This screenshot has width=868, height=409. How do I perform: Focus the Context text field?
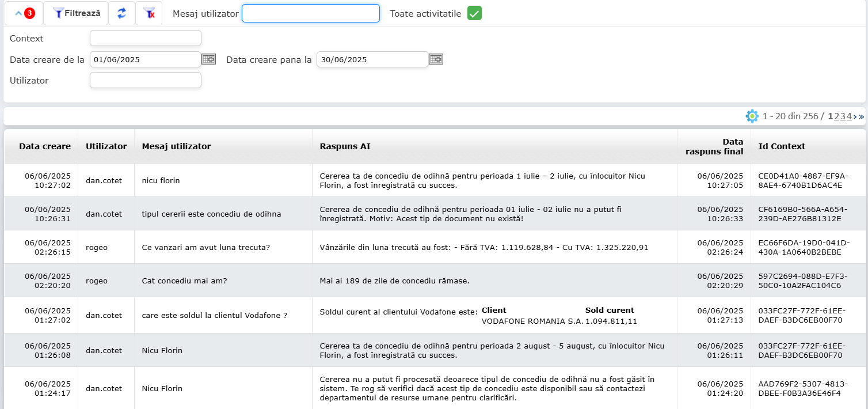click(x=145, y=38)
